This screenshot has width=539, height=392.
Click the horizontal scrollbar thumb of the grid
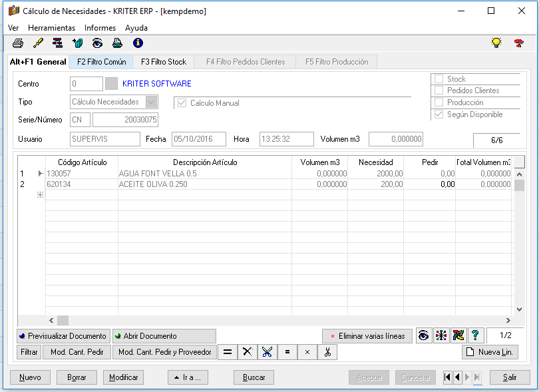[x=63, y=321]
